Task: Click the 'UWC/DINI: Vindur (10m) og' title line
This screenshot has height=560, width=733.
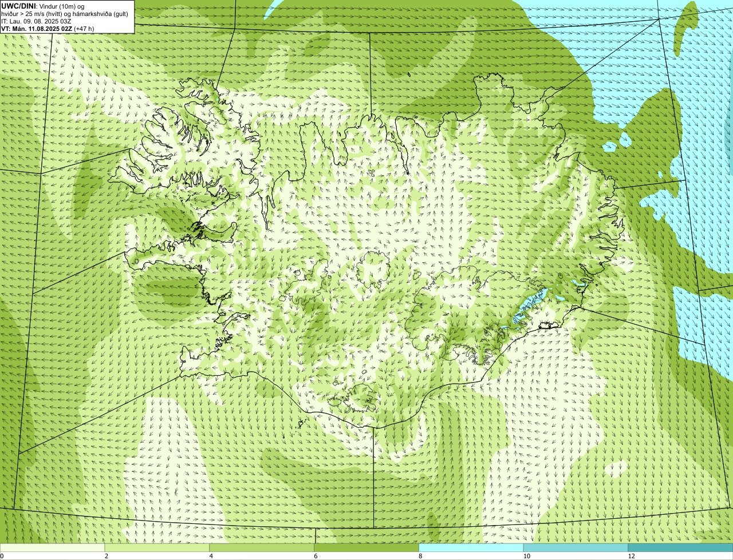Action: 43,6
